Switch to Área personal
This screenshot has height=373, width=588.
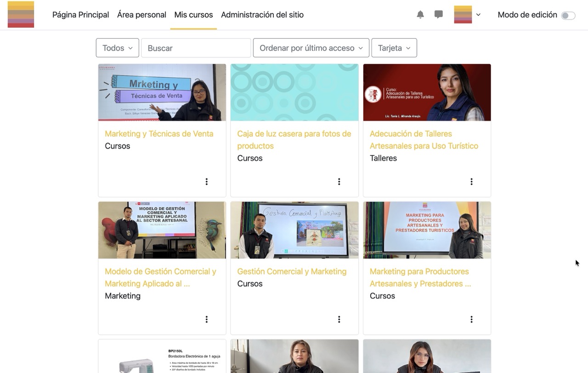[141, 14]
